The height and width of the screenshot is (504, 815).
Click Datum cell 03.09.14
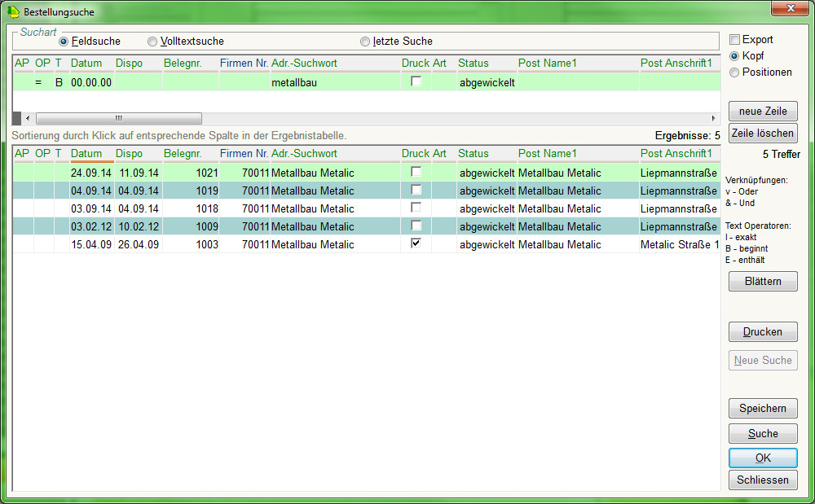91,208
